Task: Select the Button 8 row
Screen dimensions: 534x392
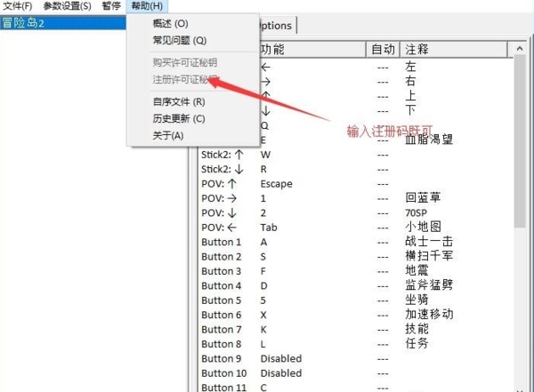Action: pyautogui.click(x=356, y=344)
